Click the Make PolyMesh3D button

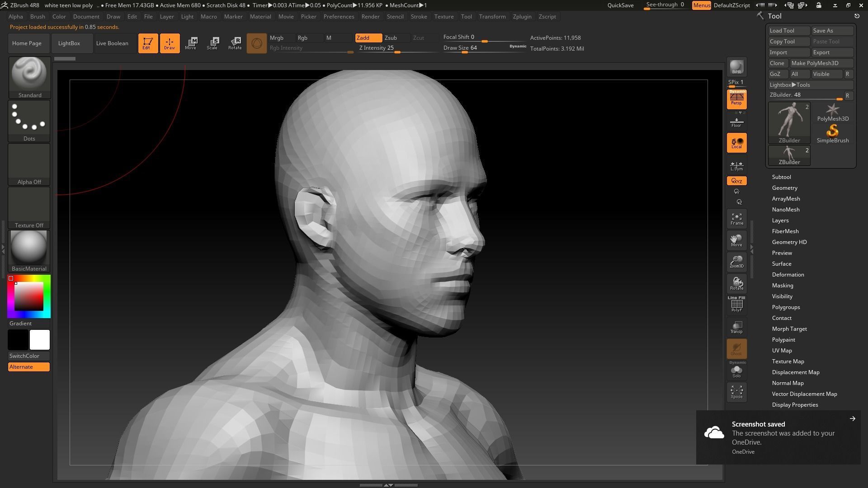click(821, 63)
